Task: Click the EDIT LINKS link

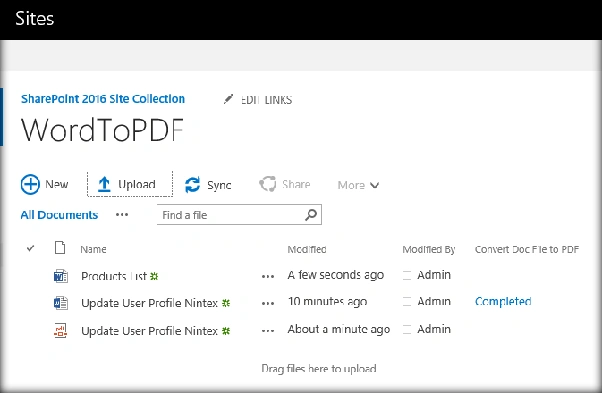Action: coord(266,100)
